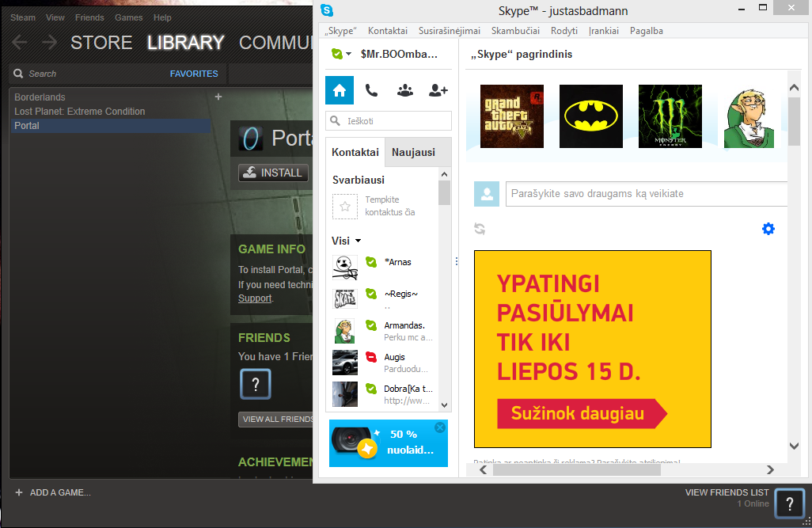Click the Support link in Game Info
Screen dimensions: 812x528
point(255,298)
